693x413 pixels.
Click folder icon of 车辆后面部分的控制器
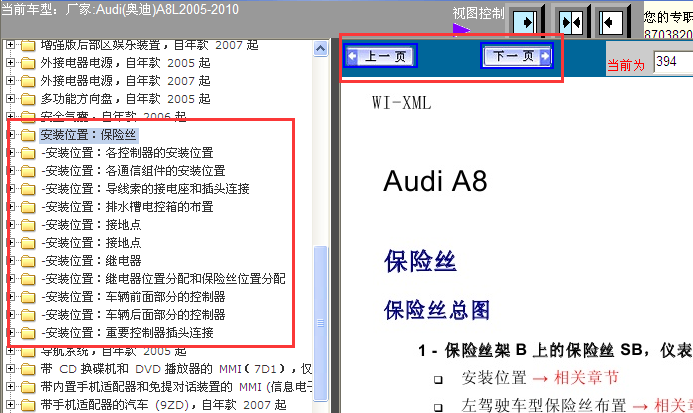(x=28, y=315)
